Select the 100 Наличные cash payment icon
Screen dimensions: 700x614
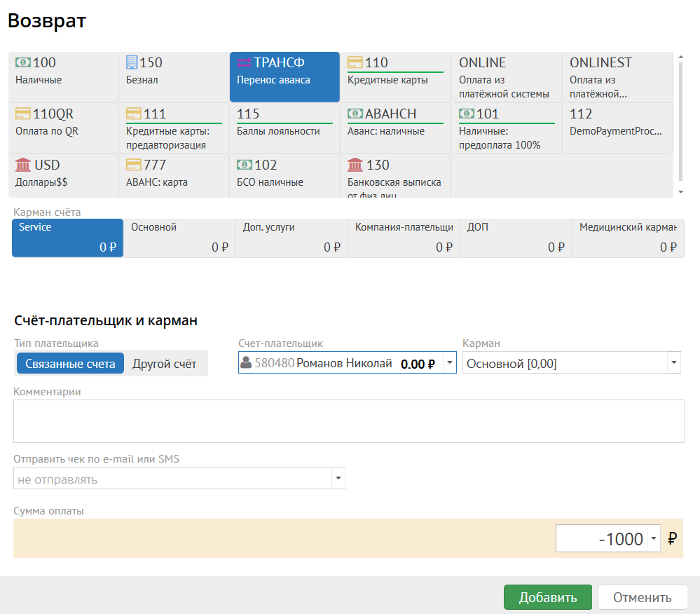point(23,63)
